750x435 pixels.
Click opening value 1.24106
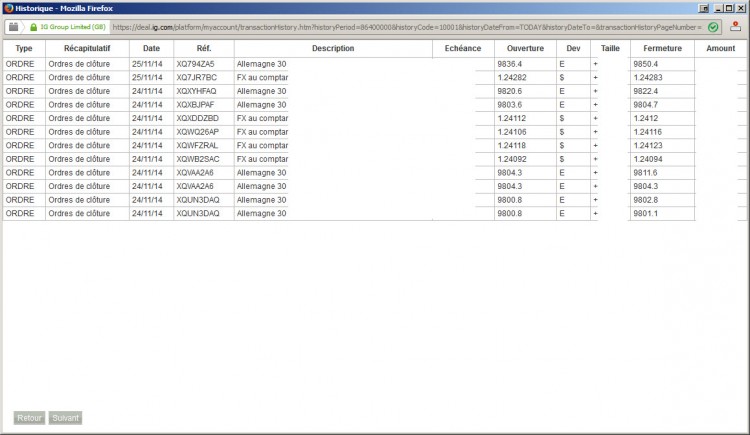click(511, 132)
